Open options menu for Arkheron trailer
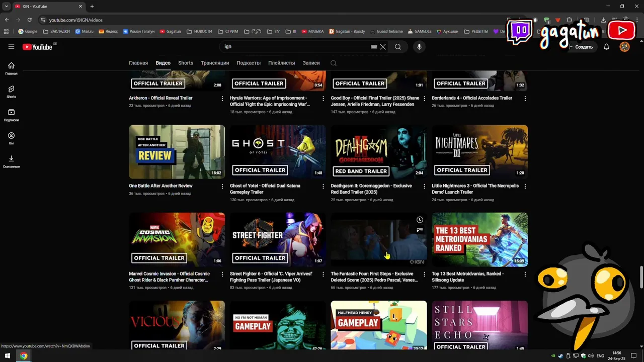The image size is (644, 362). [222, 99]
